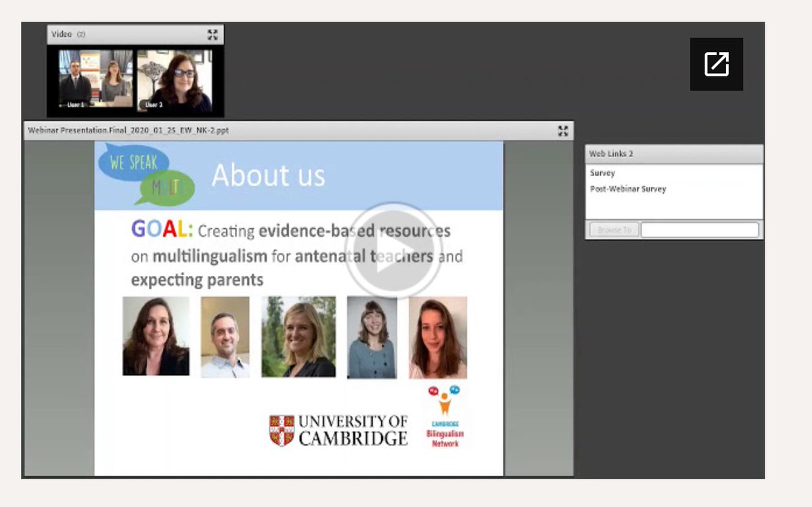Click the Web Links 2 panel title

click(x=611, y=154)
